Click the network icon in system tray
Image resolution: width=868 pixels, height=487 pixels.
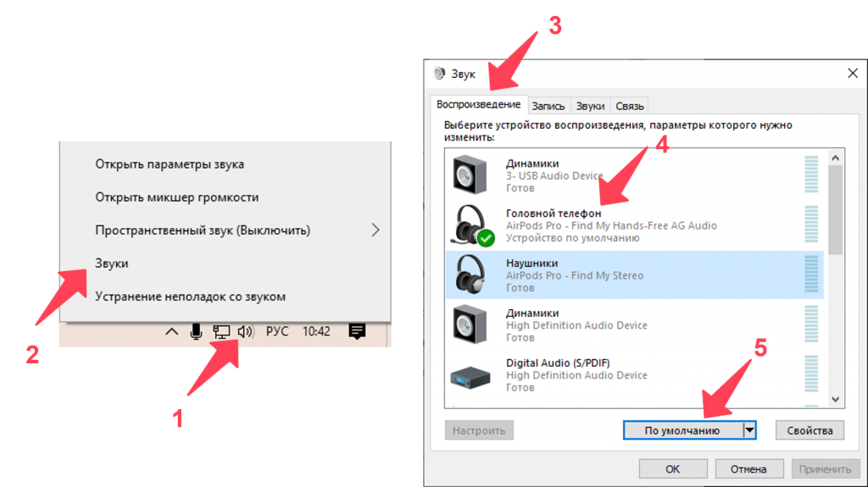221,332
